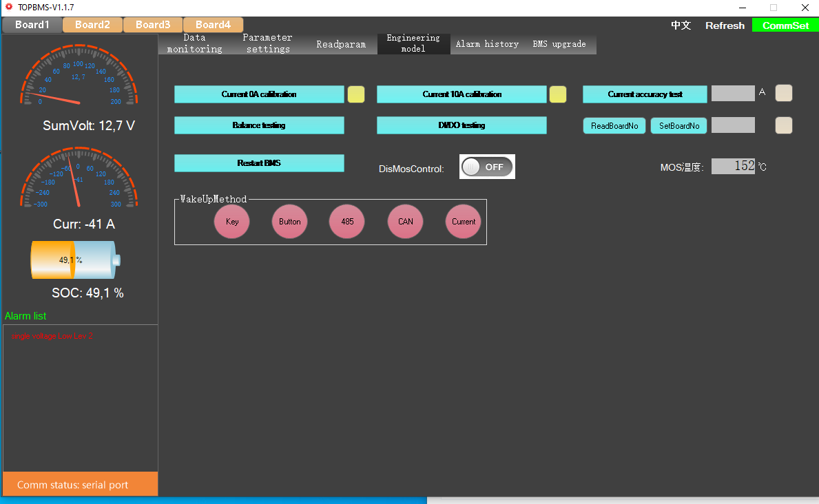Click the battery SOC indicator graphic

click(x=76, y=260)
